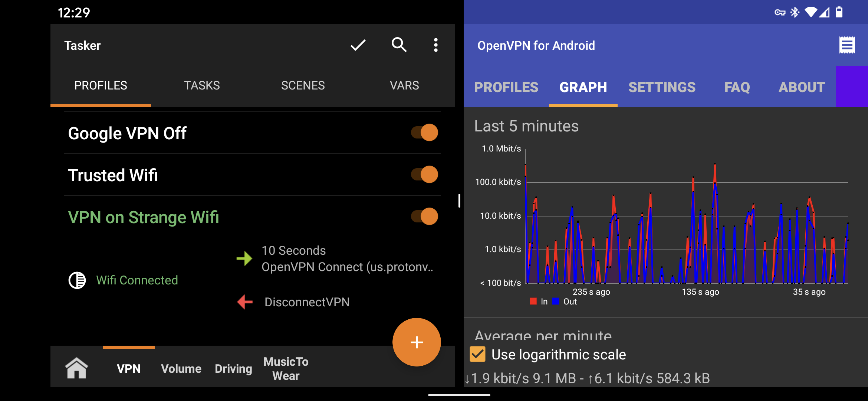Tap the bottom navigation gesture bar

[459, 395]
